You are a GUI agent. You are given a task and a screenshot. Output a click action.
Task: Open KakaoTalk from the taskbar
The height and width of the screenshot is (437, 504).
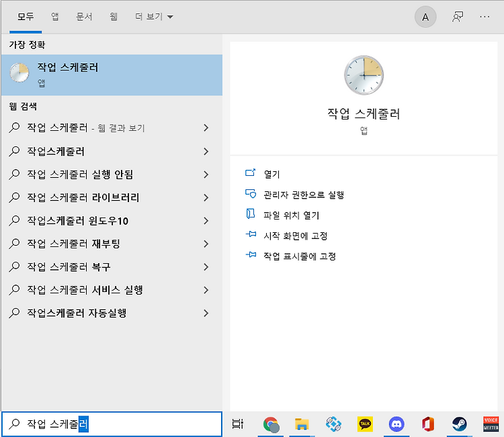tap(365, 424)
